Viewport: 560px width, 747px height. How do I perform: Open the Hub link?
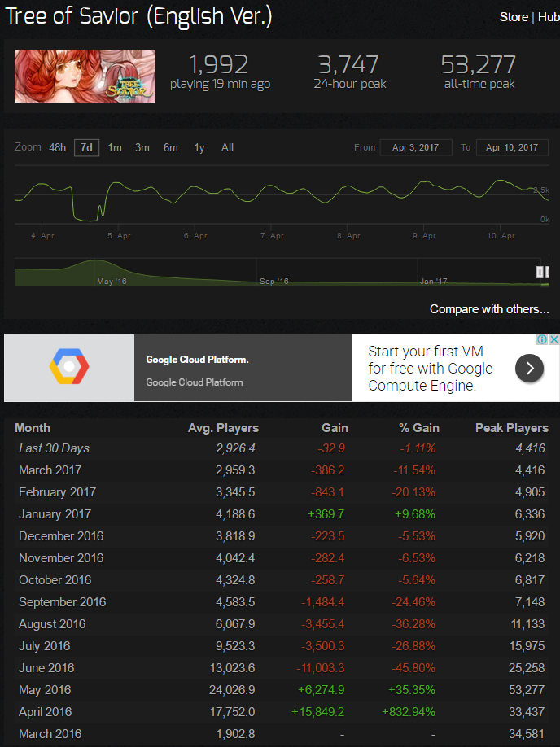point(548,17)
